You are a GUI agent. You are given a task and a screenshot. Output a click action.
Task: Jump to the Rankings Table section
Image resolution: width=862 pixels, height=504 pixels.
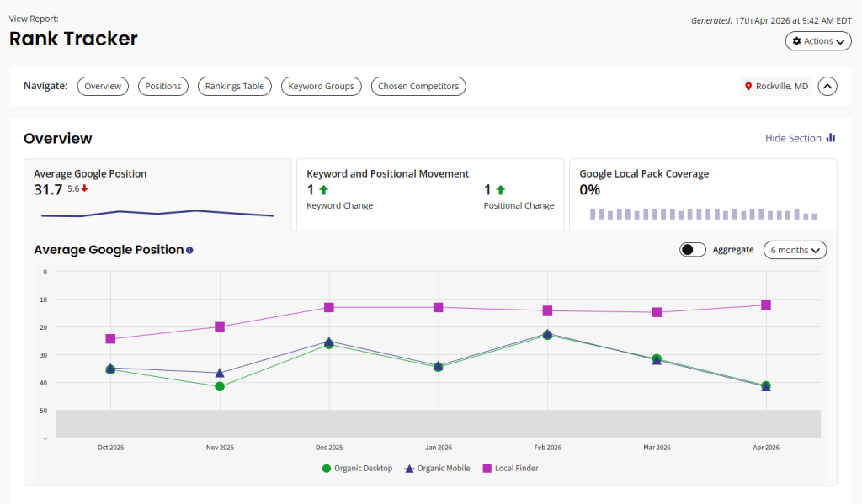235,87
